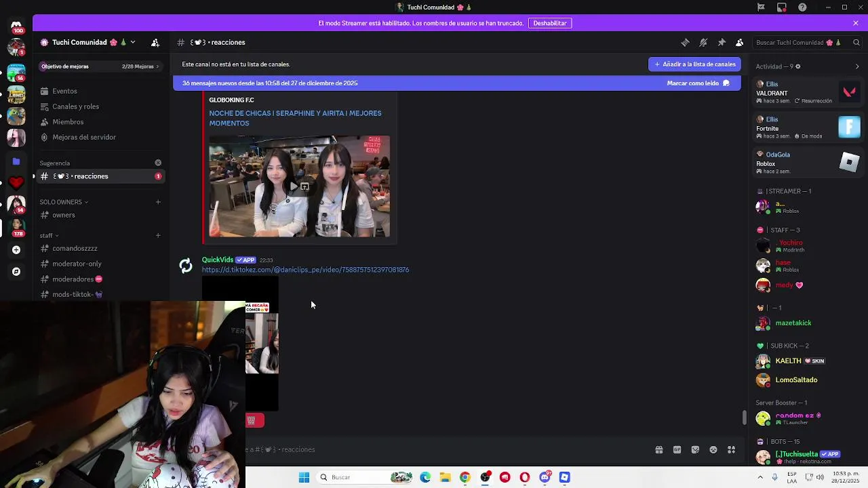
Task: Click the chat scrollbar thumb
Action: tap(745, 418)
